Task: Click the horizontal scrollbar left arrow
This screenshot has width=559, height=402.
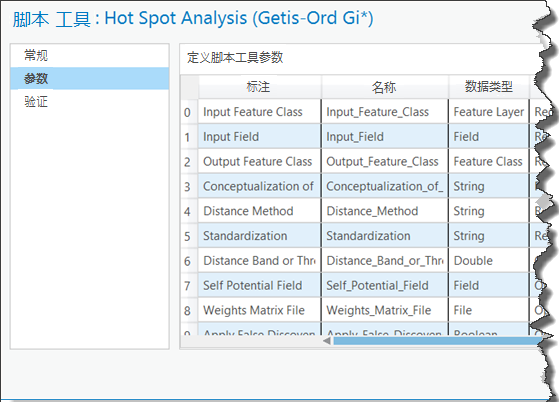Action: click(327, 341)
